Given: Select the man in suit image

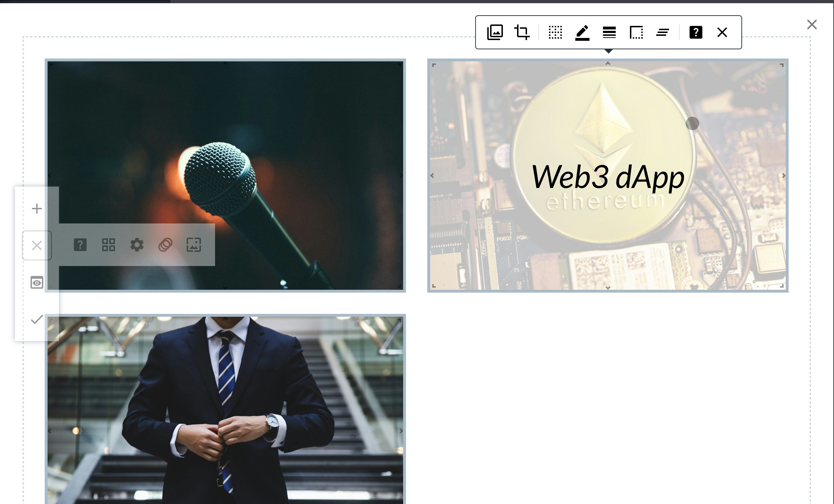Looking at the screenshot, I should tap(225, 409).
